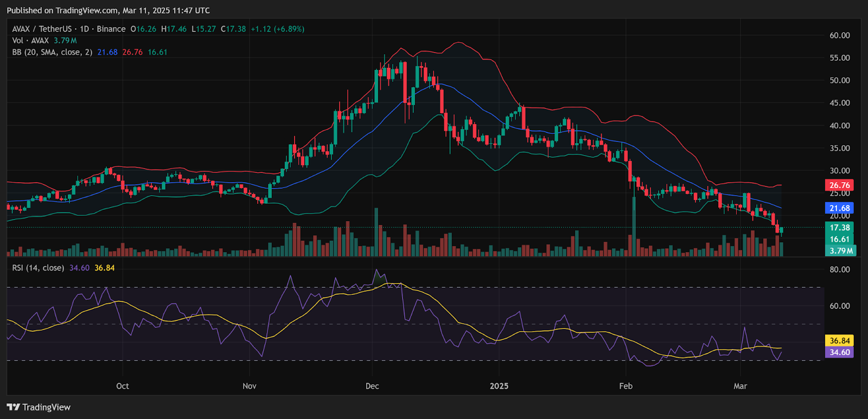Open the RSI (14, close) indicator legend
This screenshot has height=419, width=868.
(x=38, y=268)
